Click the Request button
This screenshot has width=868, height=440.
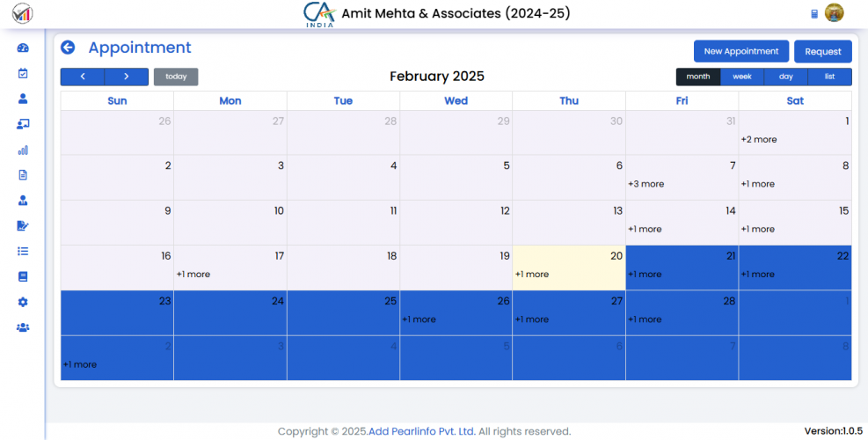tap(823, 51)
